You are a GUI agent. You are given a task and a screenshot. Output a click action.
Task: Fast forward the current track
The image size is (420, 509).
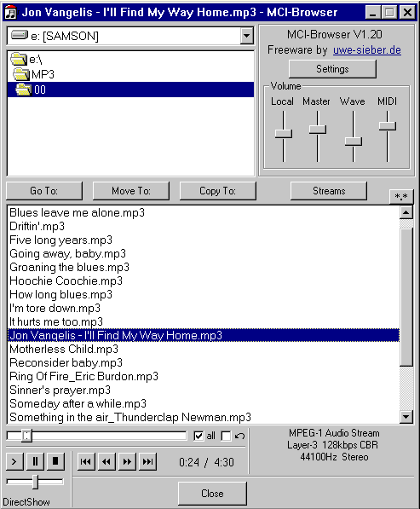click(x=127, y=461)
